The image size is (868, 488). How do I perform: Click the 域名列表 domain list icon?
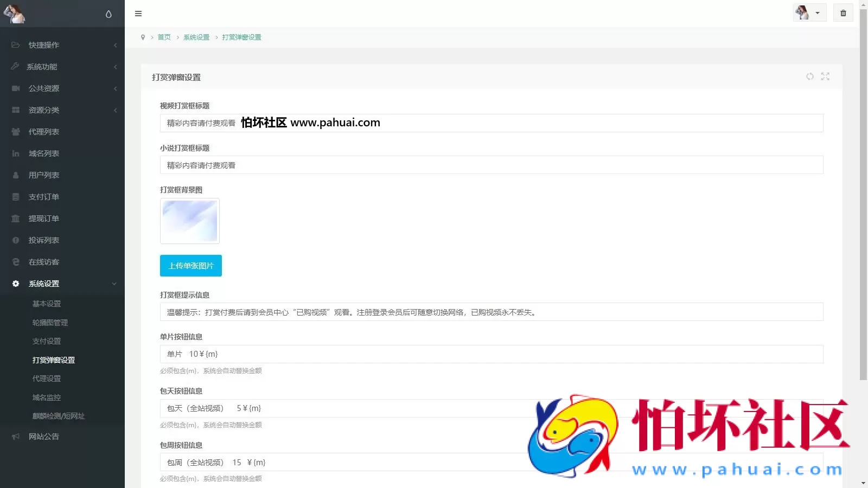point(15,153)
